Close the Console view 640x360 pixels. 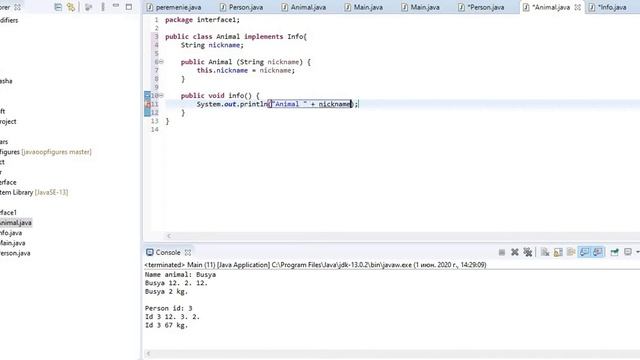pos(188,252)
